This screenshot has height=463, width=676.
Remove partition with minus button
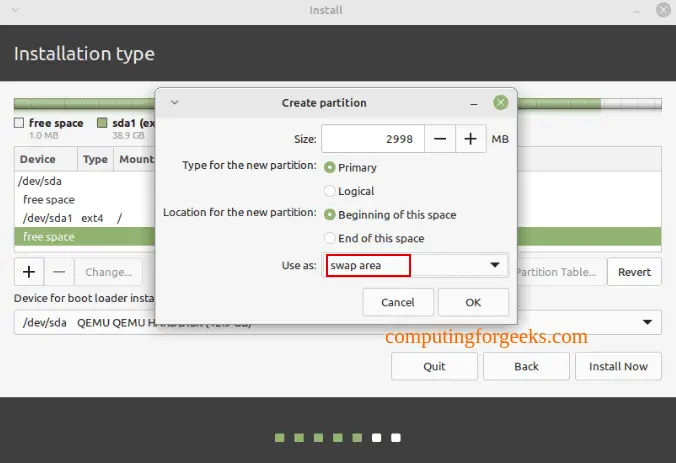pyautogui.click(x=59, y=272)
